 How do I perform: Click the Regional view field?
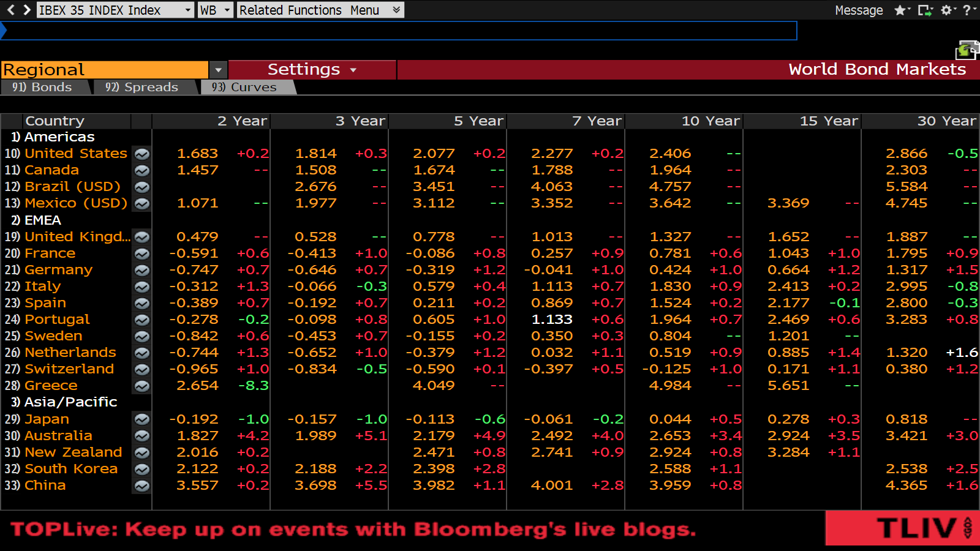pos(105,70)
